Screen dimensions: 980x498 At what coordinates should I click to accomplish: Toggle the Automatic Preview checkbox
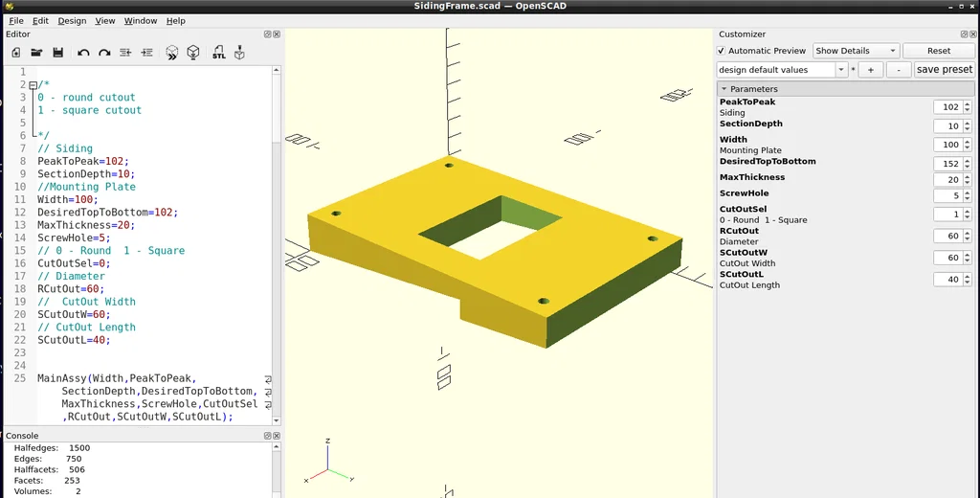722,51
